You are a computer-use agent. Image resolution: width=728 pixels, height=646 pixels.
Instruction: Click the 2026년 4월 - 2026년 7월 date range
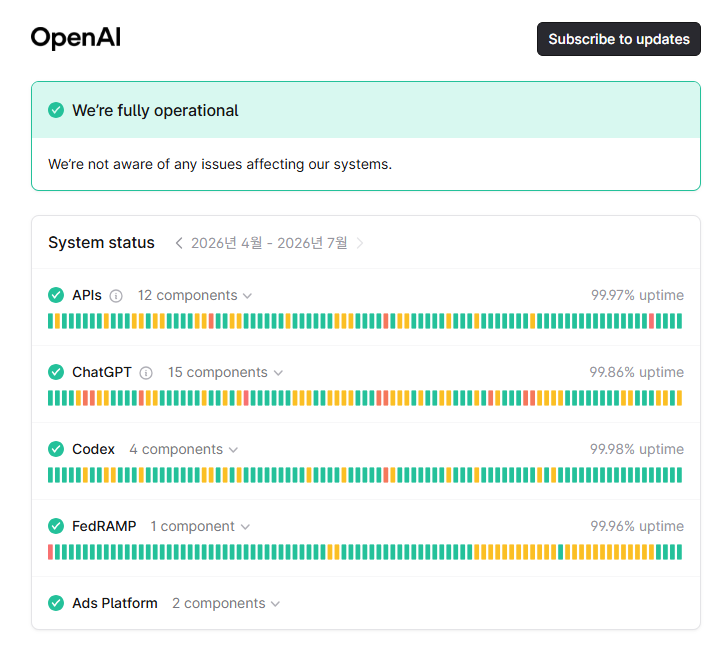(x=269, y=243)
